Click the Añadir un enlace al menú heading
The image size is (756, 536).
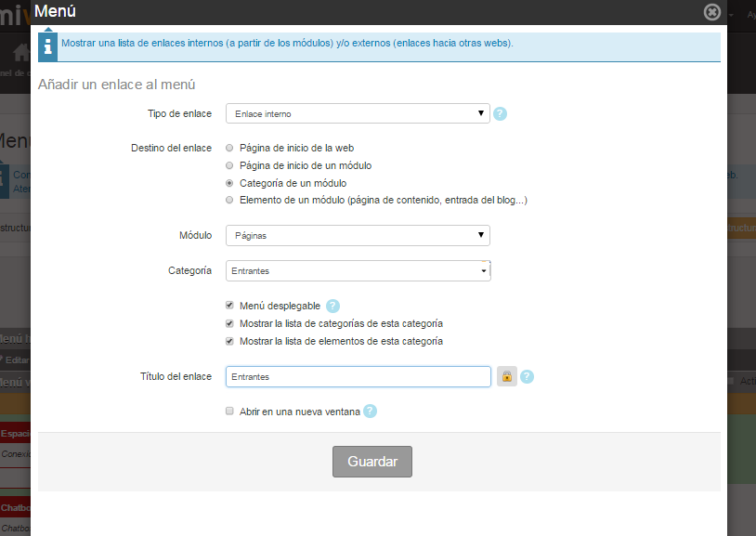click(117, 85)
